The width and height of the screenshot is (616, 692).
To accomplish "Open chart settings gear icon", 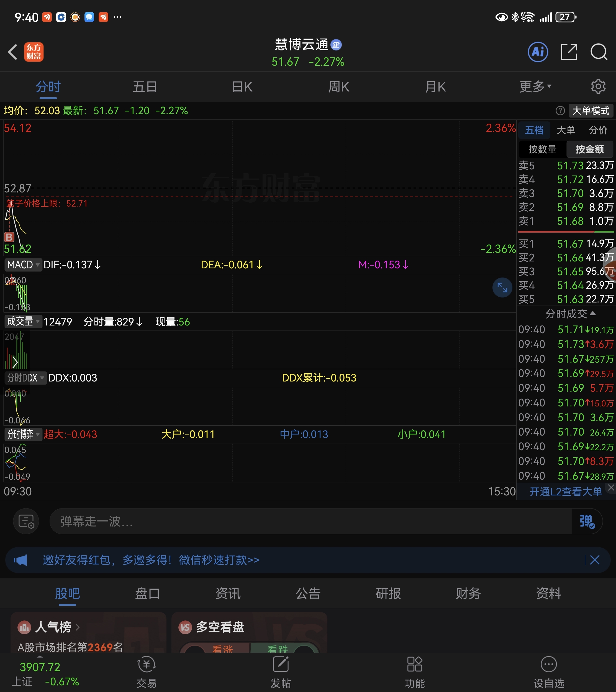I will [598, 87].
